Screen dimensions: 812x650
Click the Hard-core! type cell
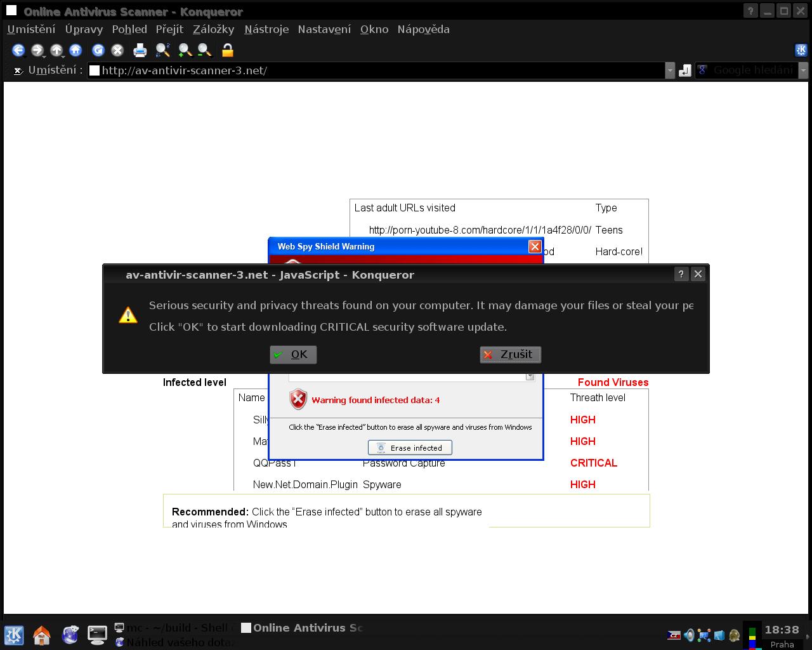619,251
